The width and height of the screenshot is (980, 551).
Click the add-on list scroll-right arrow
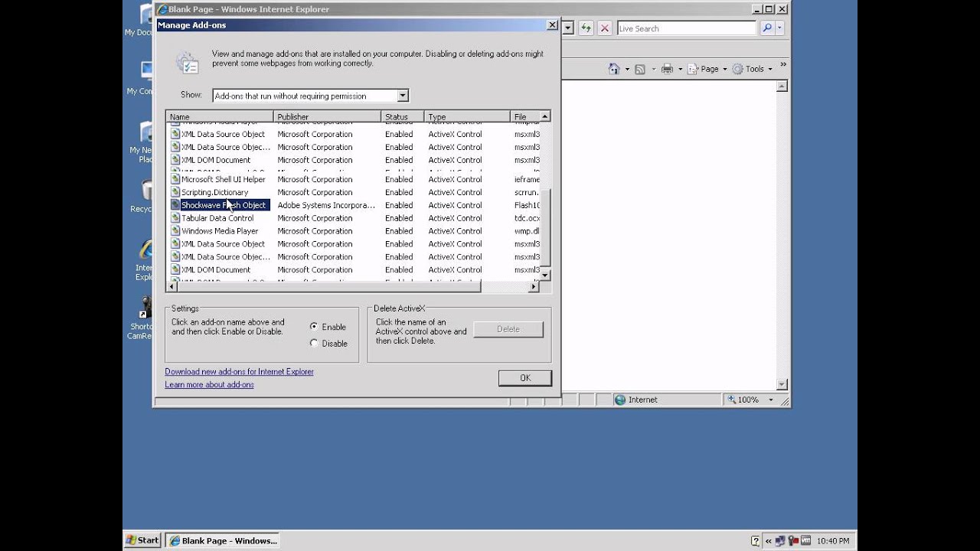pos(534,286)
